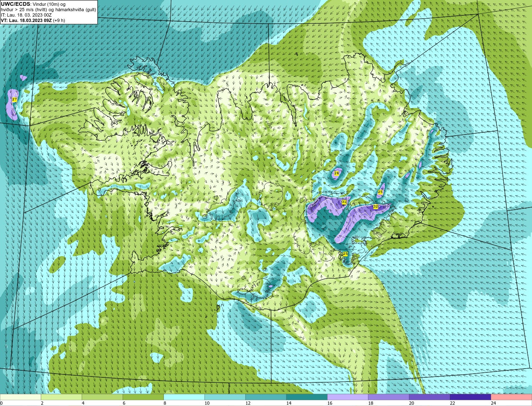Select the pink above-24 m/s legend swatch
Viewport: 532px width, 406px height.
(x=512, y=397)
